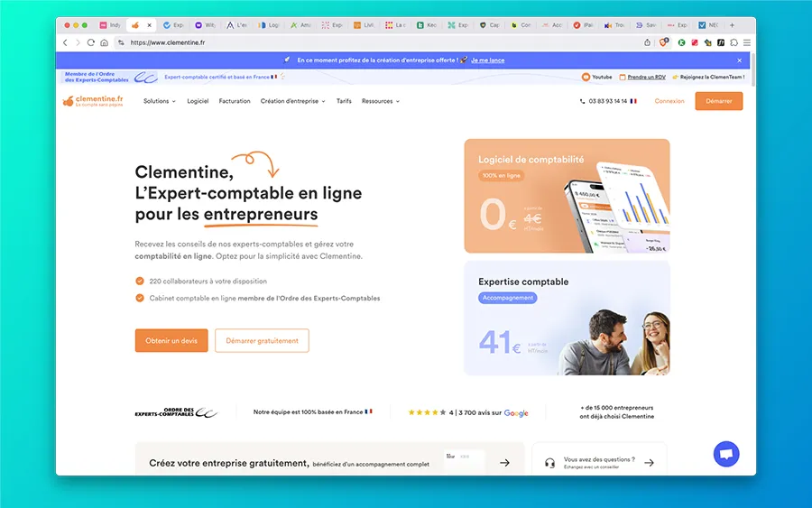
Task: Click the black fr extension icon
Action: (720, 42)
